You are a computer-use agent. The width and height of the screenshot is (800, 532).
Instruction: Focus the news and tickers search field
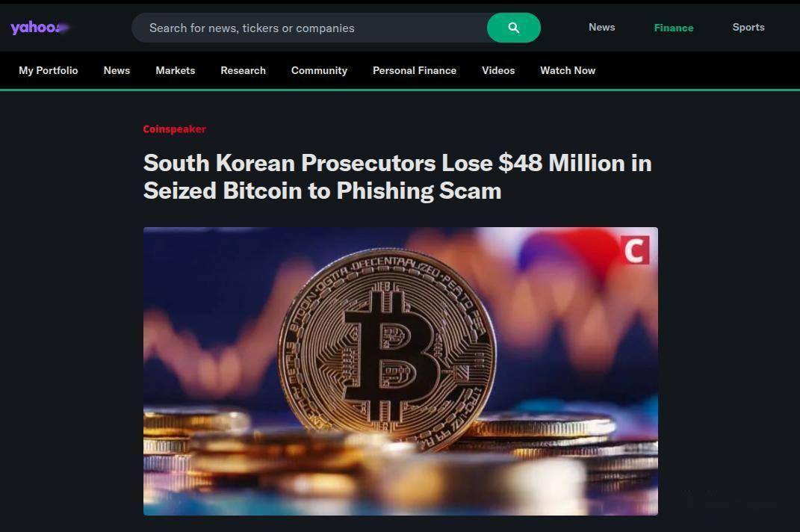click(309, 28)
